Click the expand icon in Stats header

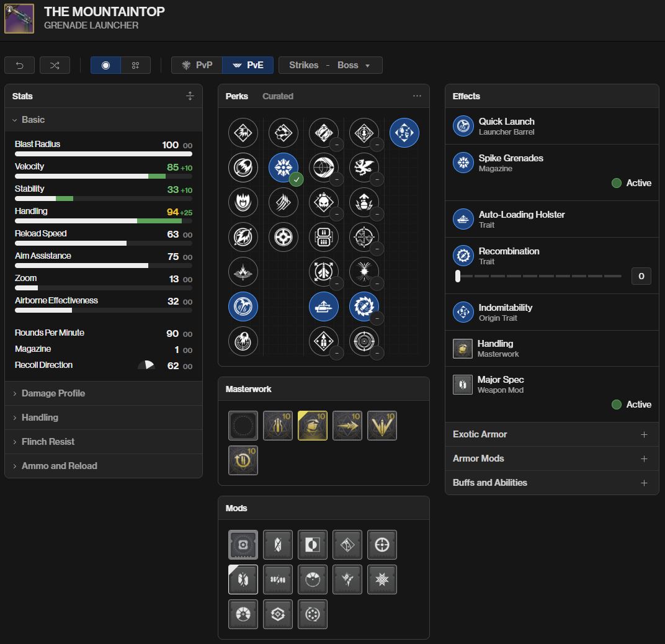pyautogui.click(x=190, y=96)
